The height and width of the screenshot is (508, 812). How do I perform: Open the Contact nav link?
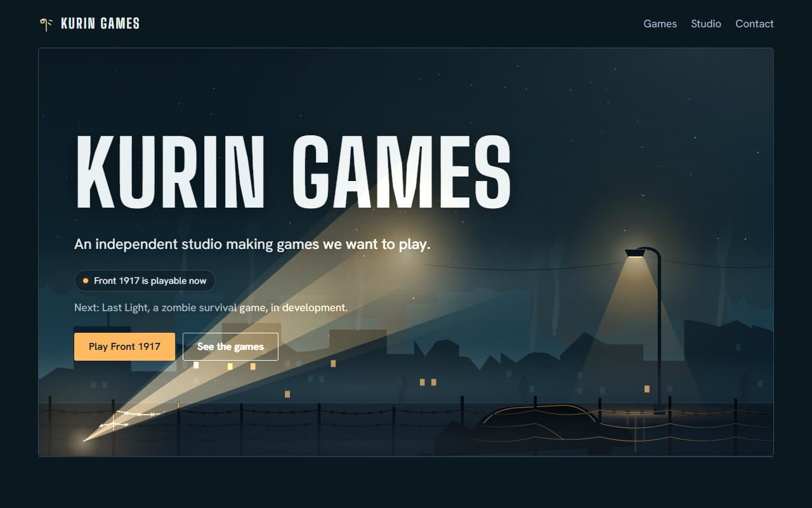[754, 24]
